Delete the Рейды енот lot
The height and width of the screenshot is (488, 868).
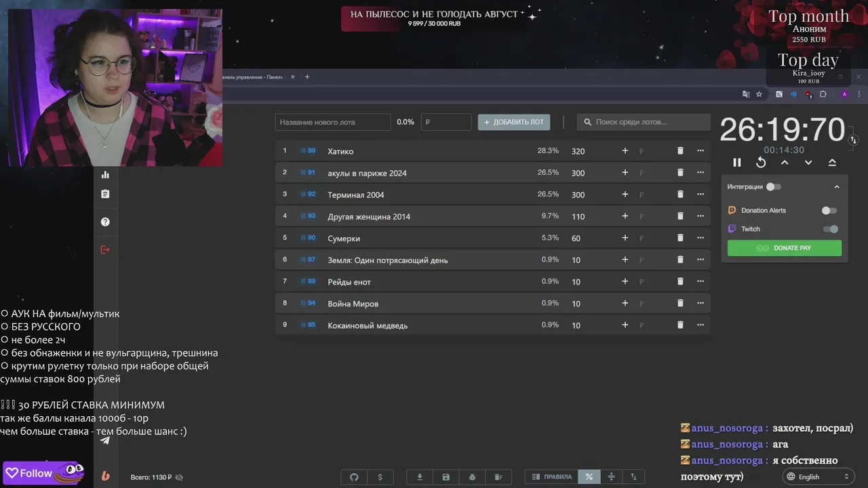[x=680, y=281]
